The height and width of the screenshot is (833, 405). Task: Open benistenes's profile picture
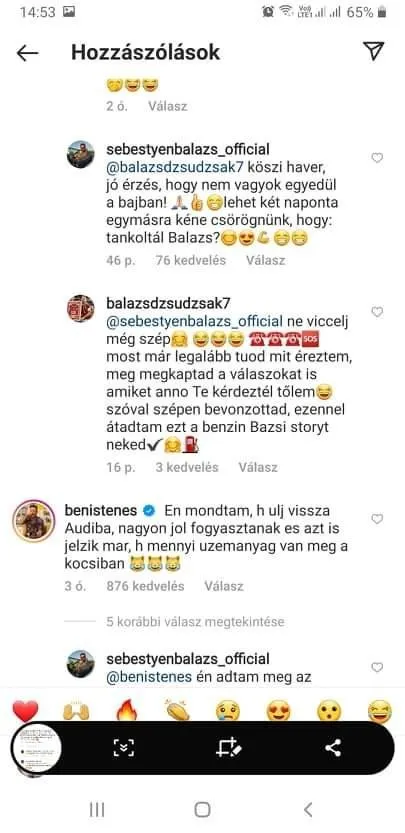[x=33, y=521]
